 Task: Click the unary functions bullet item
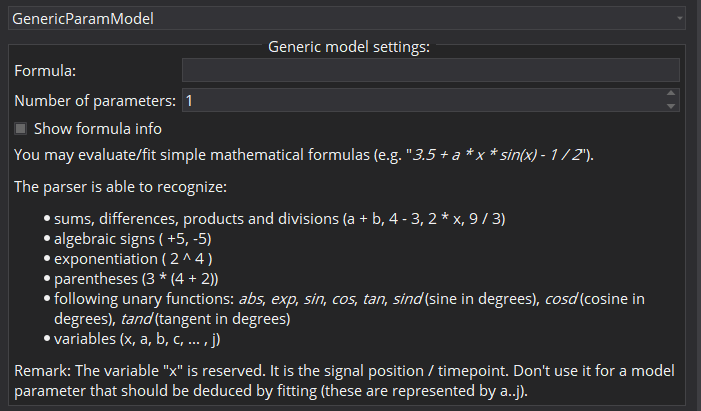[349, 309]
